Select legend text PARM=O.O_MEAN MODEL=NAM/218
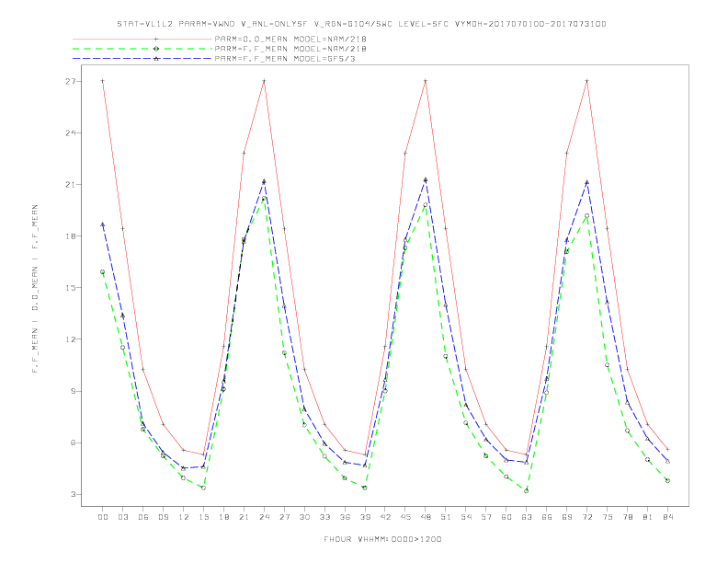Screen dimensions: 728x563 (x=290, y=39)
